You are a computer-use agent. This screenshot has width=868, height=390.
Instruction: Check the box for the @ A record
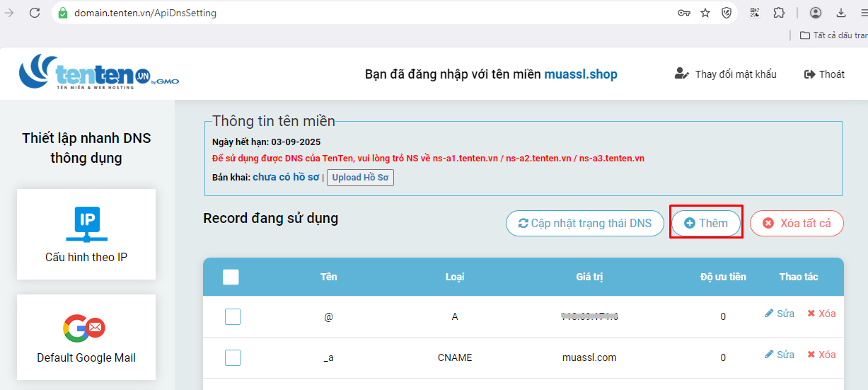tap(233, 316)
